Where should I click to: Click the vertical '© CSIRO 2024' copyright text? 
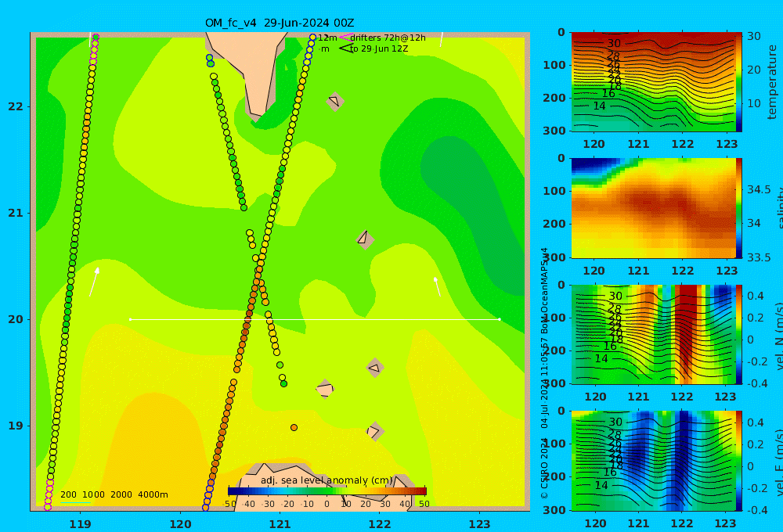coord(544,468)
